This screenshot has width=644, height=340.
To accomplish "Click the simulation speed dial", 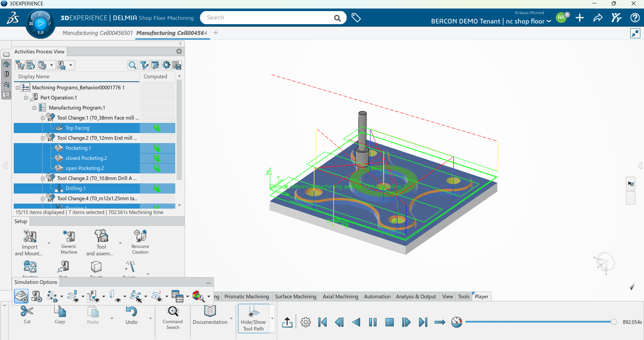I will click(456, 322).
